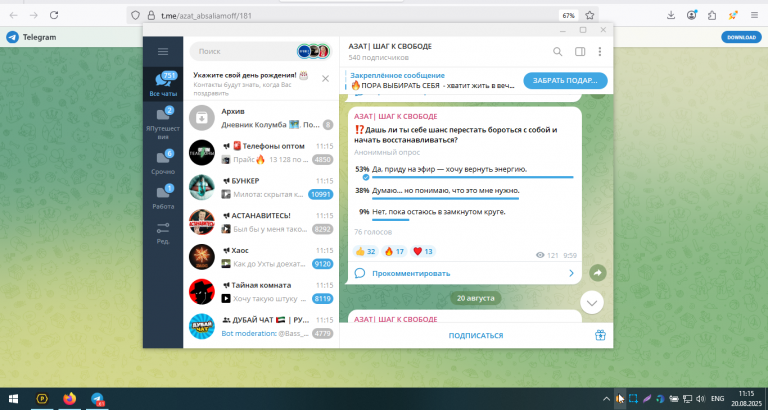
Task: Click the 'ЗАБРАТЬ ПОДАР...' button
Action: (565, 81)
